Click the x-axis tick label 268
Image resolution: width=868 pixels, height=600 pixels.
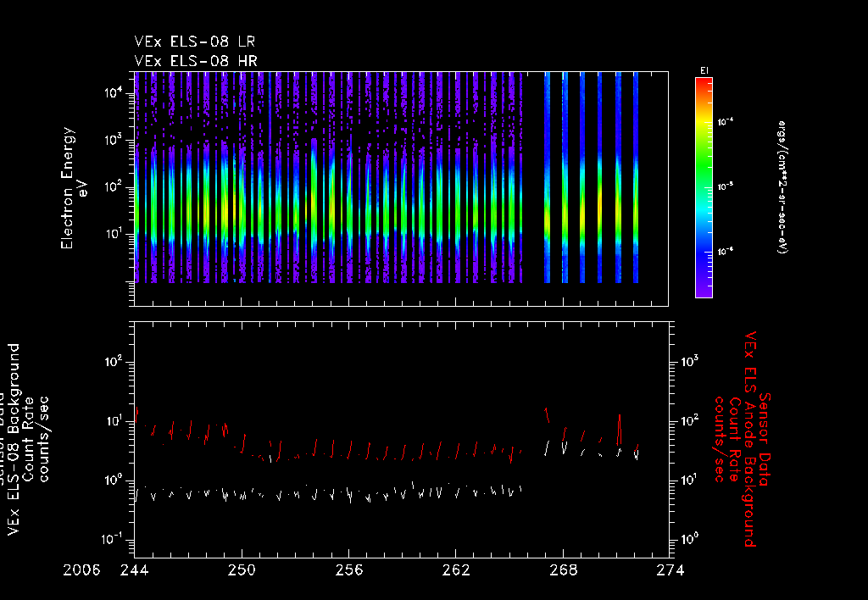point(563,570)
